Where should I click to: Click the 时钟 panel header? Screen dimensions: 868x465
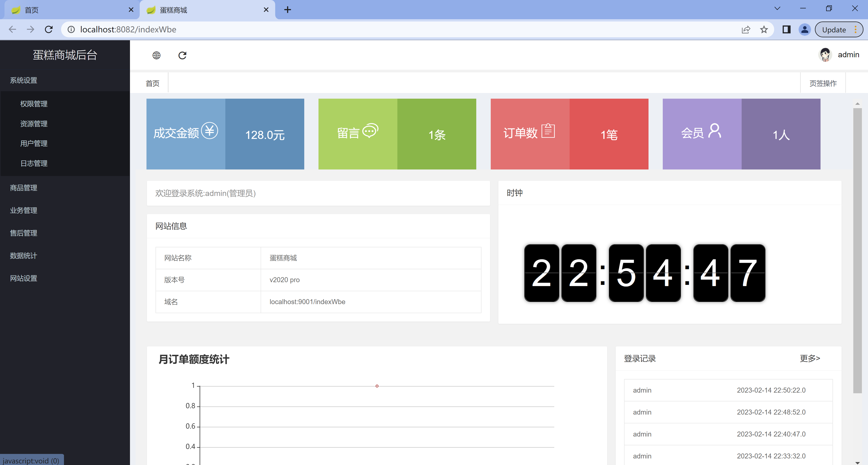pyautogui.click(x=670, y=193)
